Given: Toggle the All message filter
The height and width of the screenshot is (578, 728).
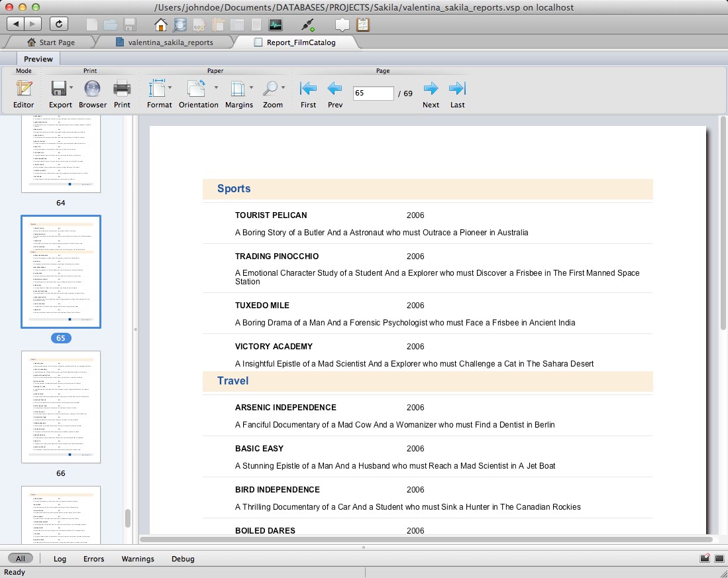Looking at the screenshot, I should (x=21, y=559).
